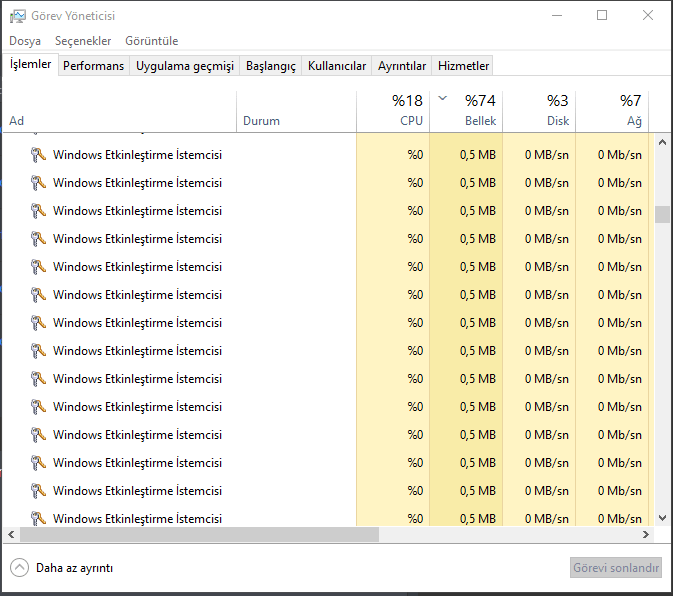Sort by the Bellek column header

[x=466, y=112]
